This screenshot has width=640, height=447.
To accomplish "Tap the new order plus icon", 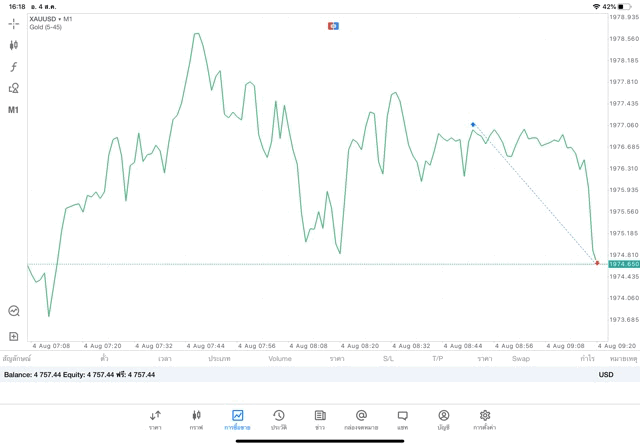I will (14, 337).
